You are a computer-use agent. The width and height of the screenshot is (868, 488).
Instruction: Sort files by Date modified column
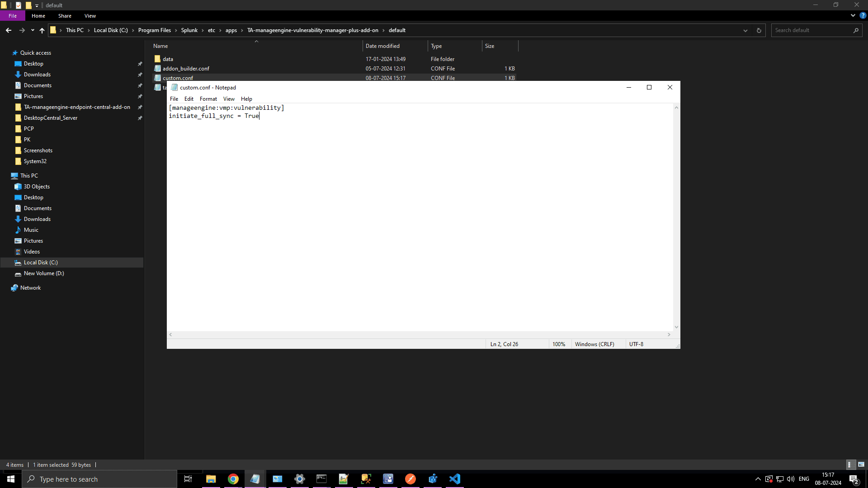[382, 46]
